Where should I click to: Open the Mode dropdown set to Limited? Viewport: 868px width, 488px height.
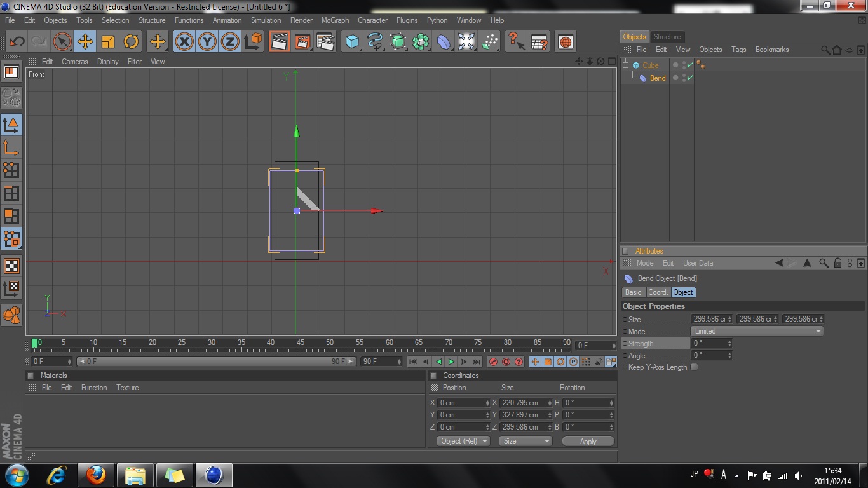[x=757, y=331]
